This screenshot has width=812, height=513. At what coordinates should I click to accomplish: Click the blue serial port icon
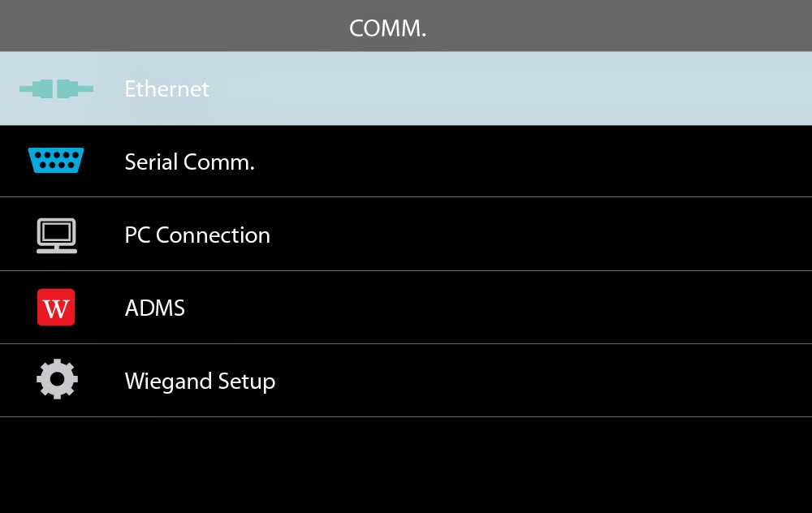tap(55, 161)
